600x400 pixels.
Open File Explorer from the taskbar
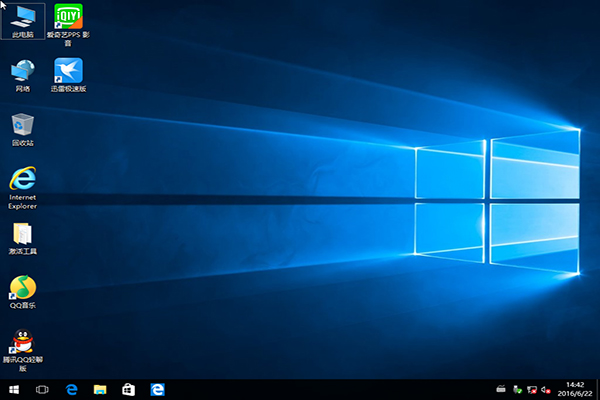[100, 388]
